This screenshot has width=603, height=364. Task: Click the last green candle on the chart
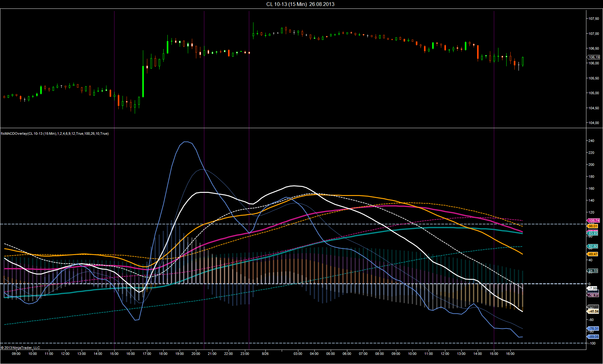pos(523,61)
